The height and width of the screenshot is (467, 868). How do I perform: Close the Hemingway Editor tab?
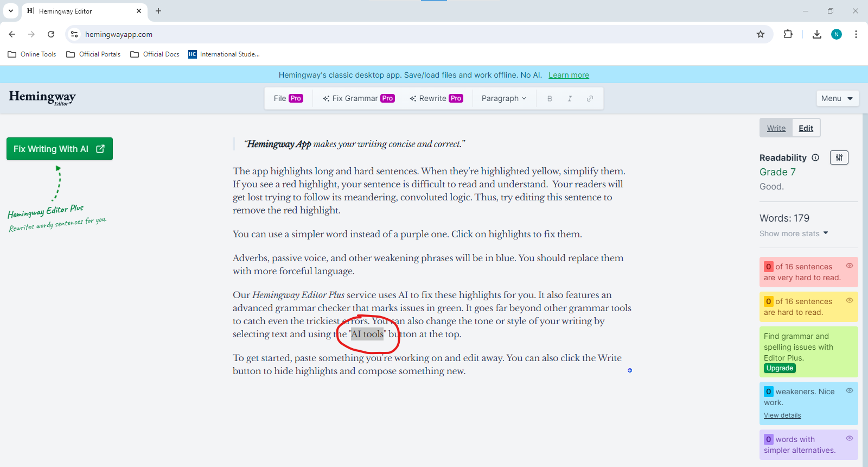click(x=139, y=11)
